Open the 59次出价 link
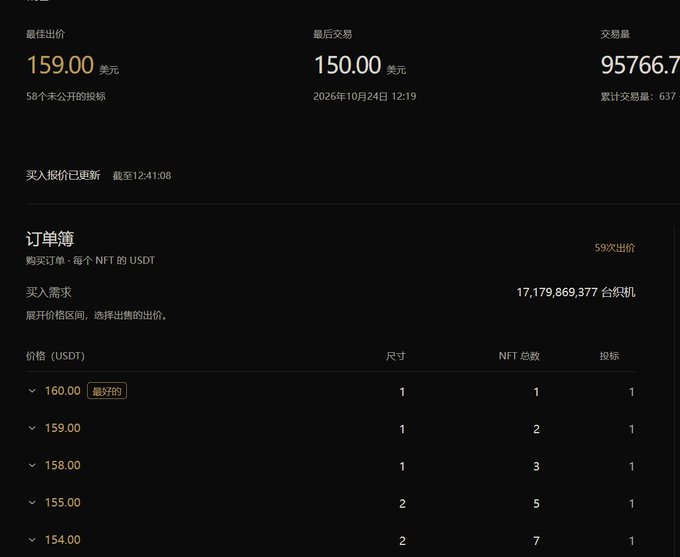Screen dimensions: 680x557 (615, 248)
